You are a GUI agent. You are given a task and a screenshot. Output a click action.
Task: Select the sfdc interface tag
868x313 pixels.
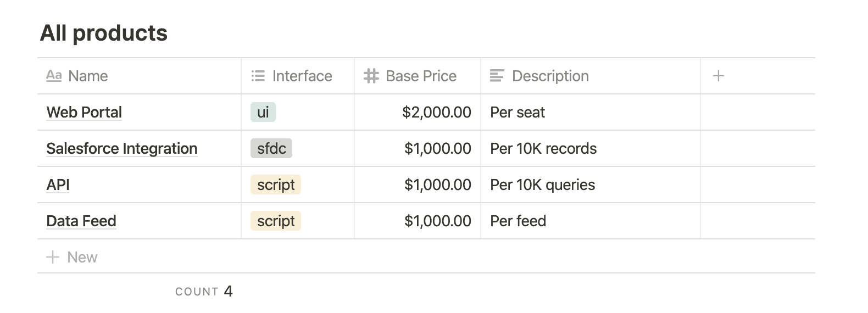pos(271,148)
